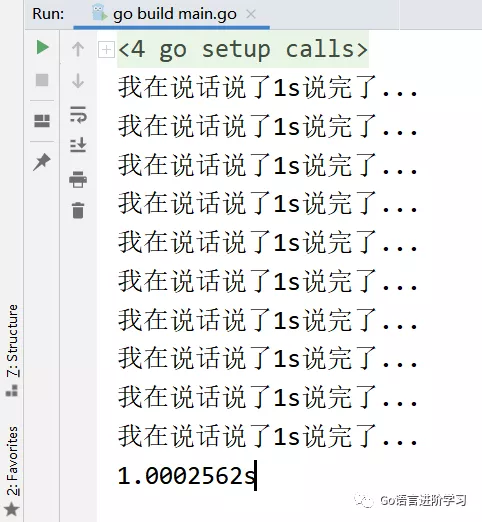Click the Down the stack trace arrow
This screenshot has width=482, height=522.
[x=78, y=81]
